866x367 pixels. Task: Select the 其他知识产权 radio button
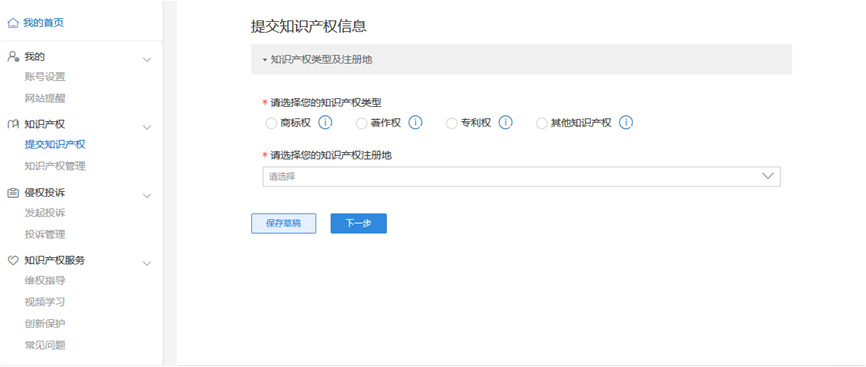click(542, 123)
